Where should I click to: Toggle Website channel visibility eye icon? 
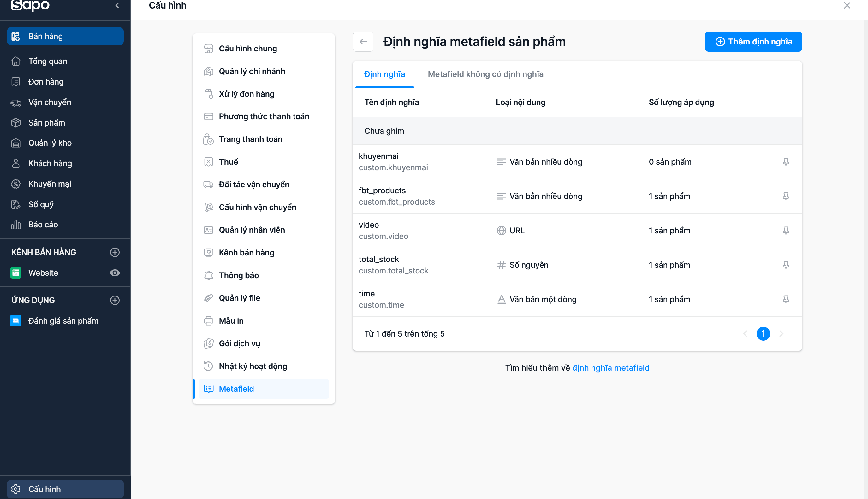[115, 273]
